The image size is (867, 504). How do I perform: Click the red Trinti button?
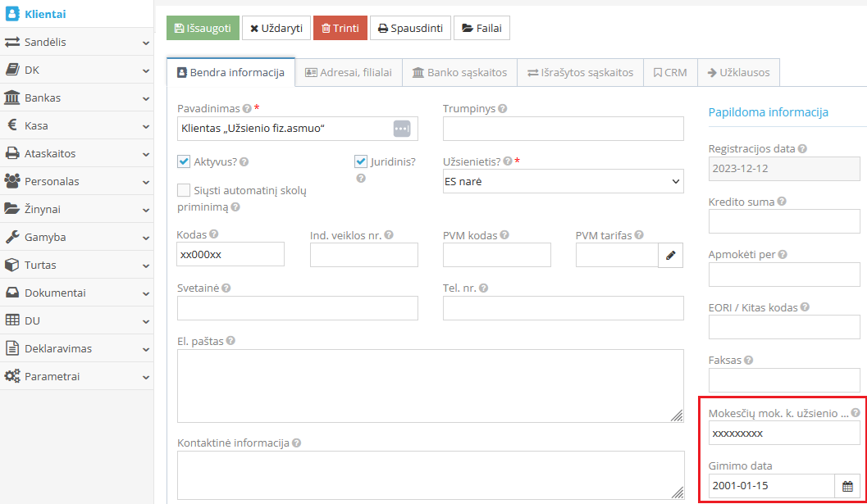[x=340, y=28]
